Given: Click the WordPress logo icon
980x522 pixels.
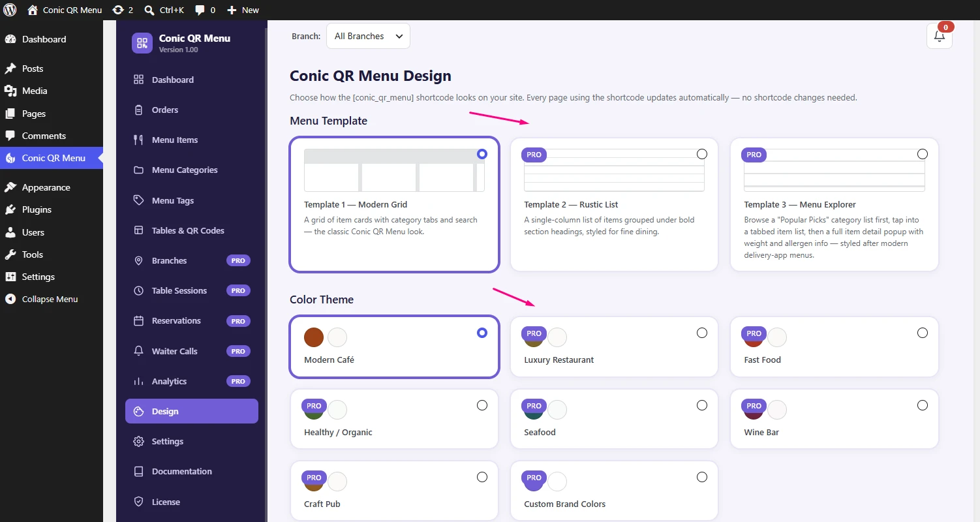Looking at the screenshot, I should pyautogui.click(x=10, y=10).
